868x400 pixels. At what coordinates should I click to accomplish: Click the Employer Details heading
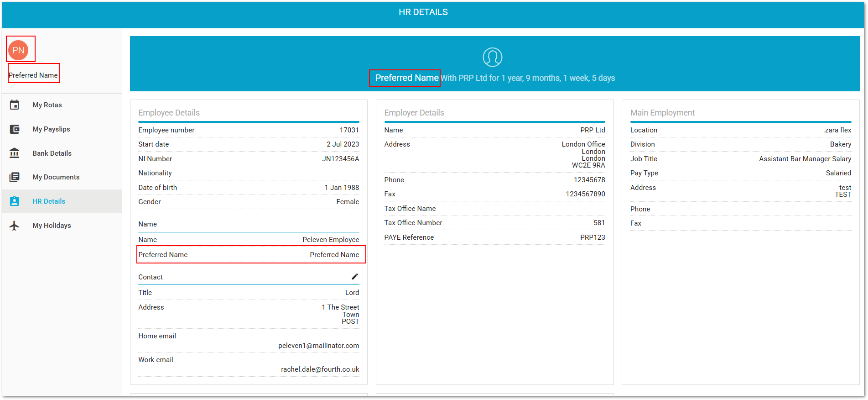[x=414, y=113]
